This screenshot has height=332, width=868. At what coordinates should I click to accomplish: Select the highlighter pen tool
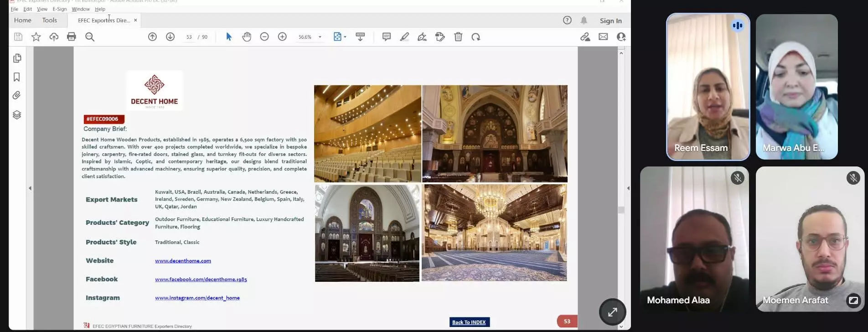click(x=404, y=37)
